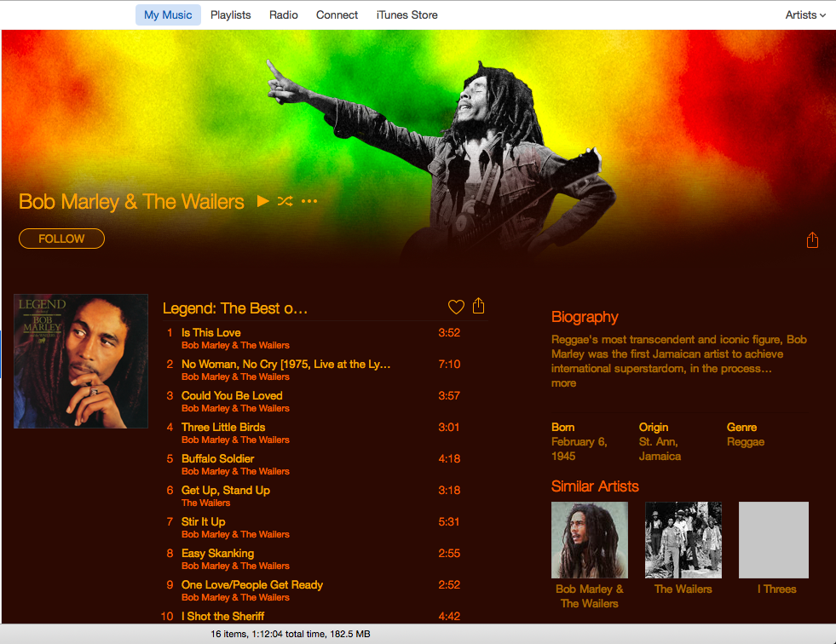The image size is (836, 644).
Task: Open the Playlists tab
Action: click(230, 15)
